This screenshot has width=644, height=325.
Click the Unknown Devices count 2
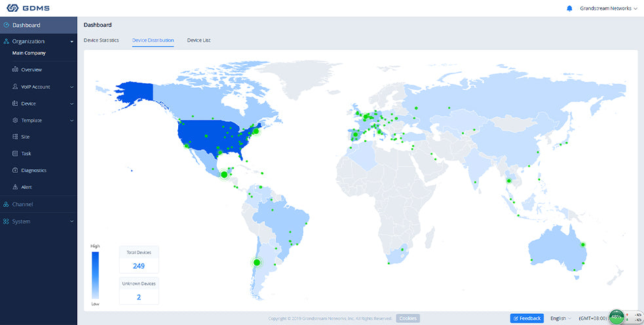139,297
